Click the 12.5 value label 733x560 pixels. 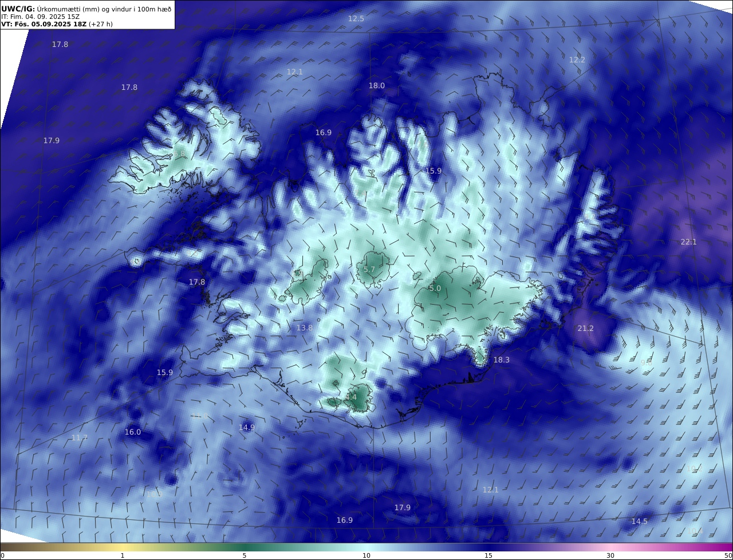coord(356,19)
